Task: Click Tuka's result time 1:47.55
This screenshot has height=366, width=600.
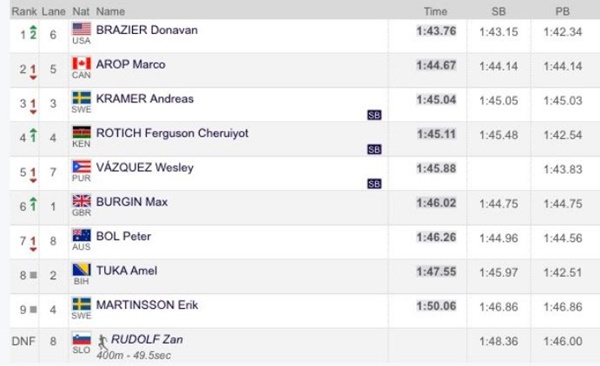Action: tap(436, 271)
